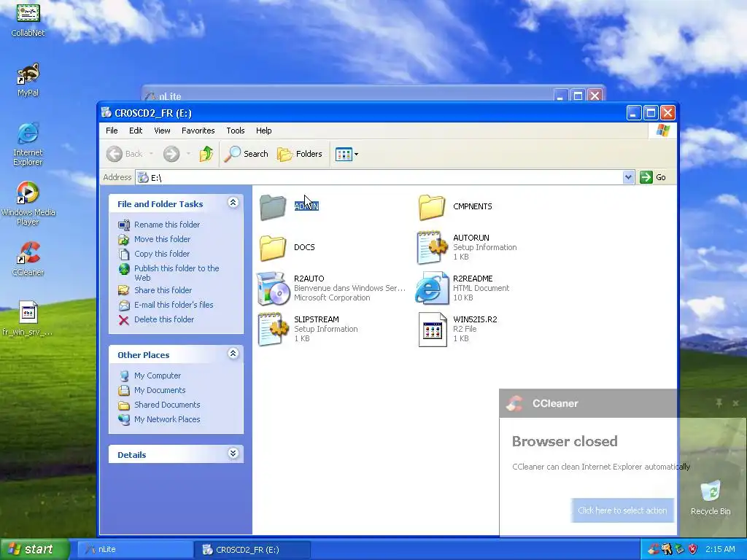The image size is (747, 560).
Task: Click Copy this folder link
Action: 161,254
